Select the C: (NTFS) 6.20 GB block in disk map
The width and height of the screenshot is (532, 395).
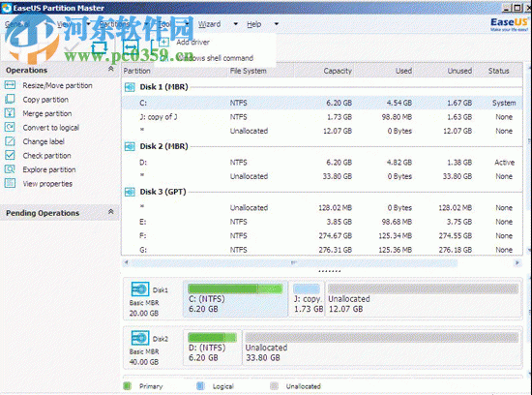235,299
